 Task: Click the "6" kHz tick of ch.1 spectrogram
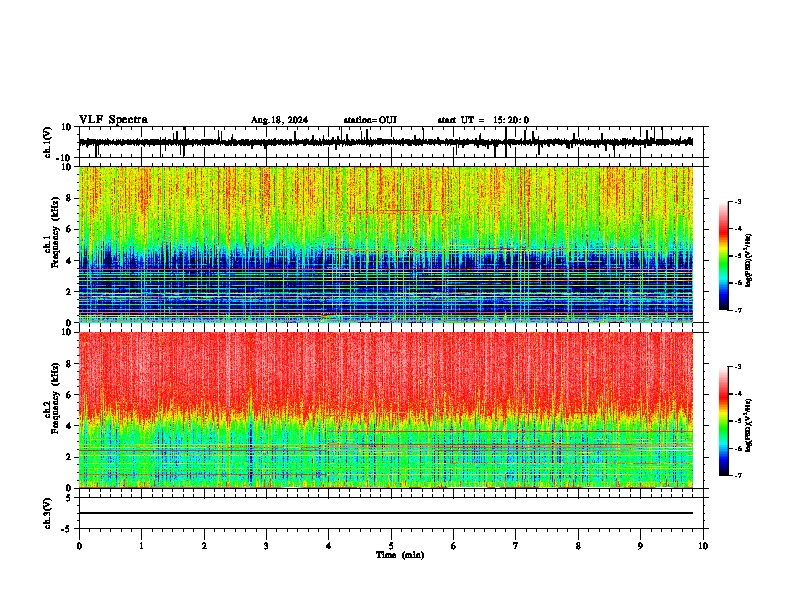click(69, 229)
